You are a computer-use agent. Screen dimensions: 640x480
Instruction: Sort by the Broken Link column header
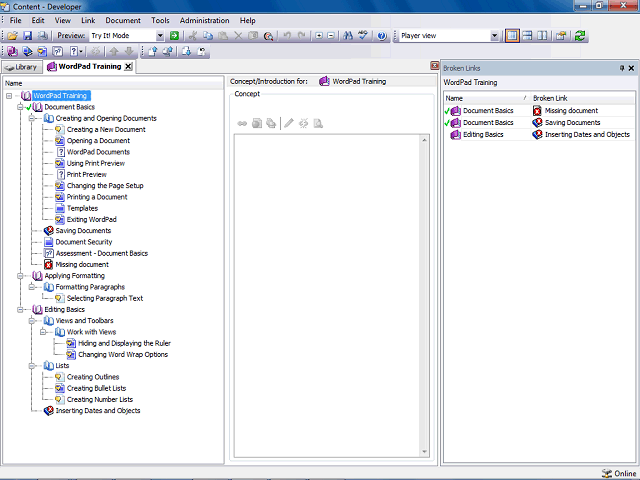pos(583,98)
